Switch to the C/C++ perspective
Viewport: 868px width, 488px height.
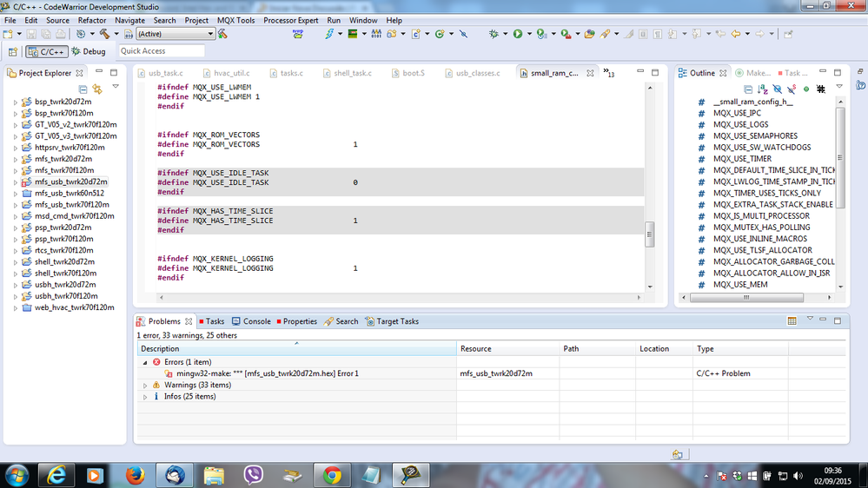[x=47, y=51]
